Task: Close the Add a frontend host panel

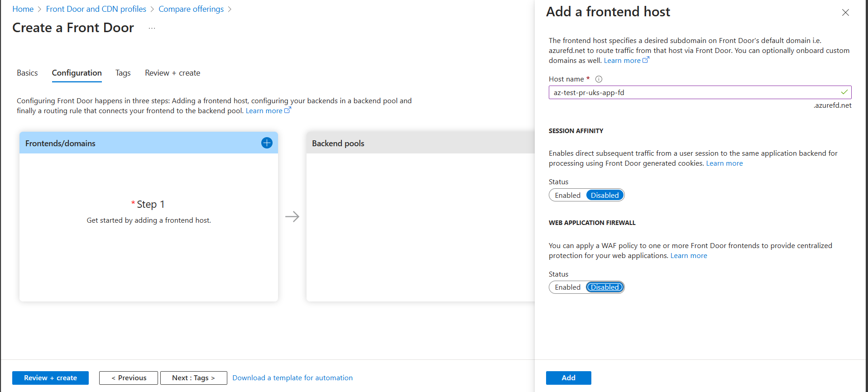Action: point(845,13)
